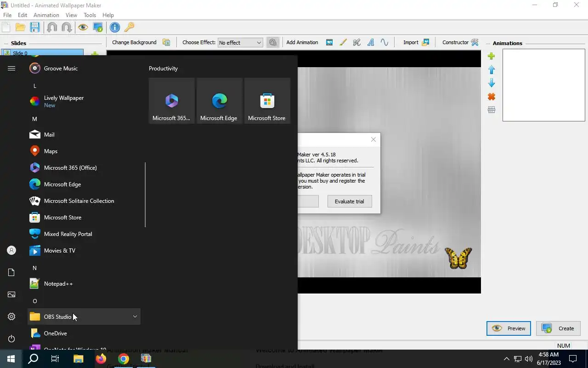Screen dimensions: 588x368
Task: Open Chrome from the taskbar
Action: coord(123,359)
